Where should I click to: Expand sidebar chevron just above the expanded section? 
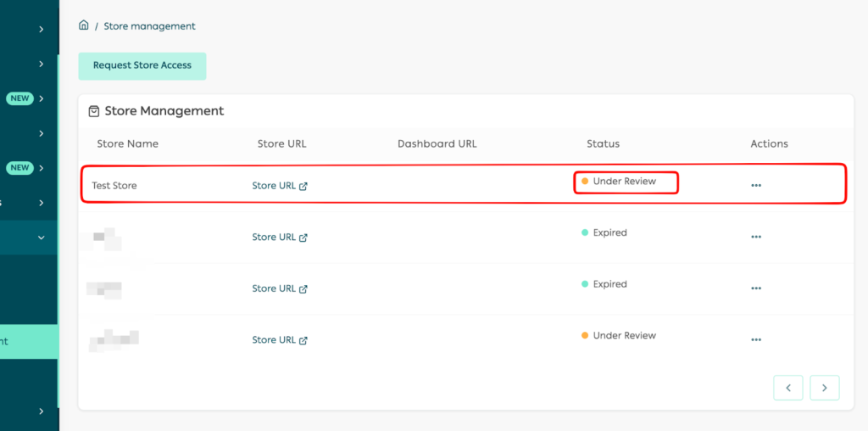pos(42,203)
